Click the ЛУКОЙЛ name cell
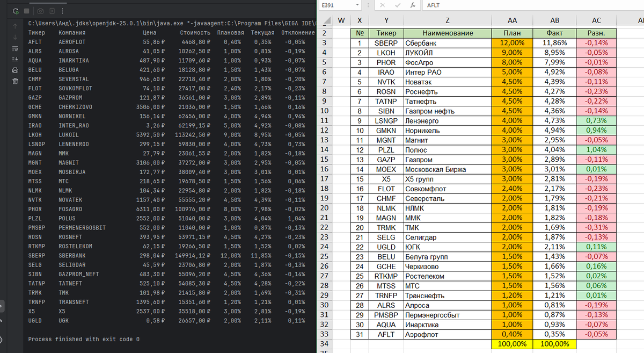Screen dimensions: 644x353 (x=448, y=53)
